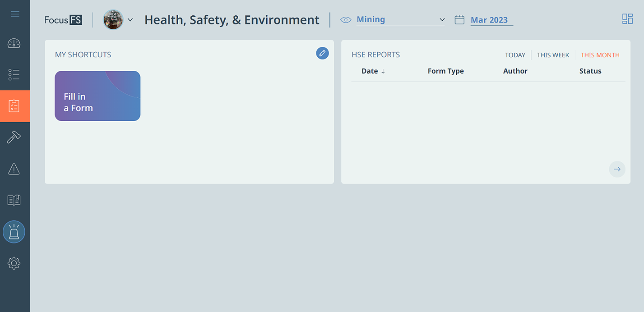
Task: Expand the Mining view dropdown
Action: point(400,20)
